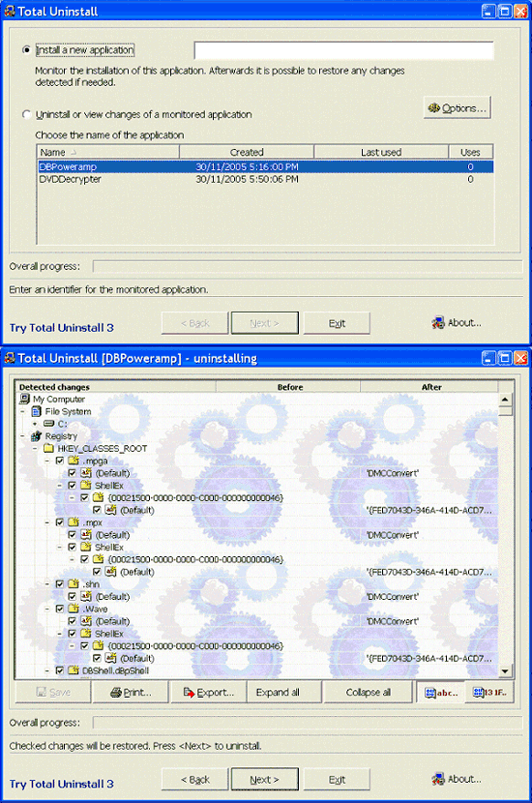The width and height of the screenshot is (532, 803).
Task: Click scrollbar up arrow in changes tree
Action: 505,400
